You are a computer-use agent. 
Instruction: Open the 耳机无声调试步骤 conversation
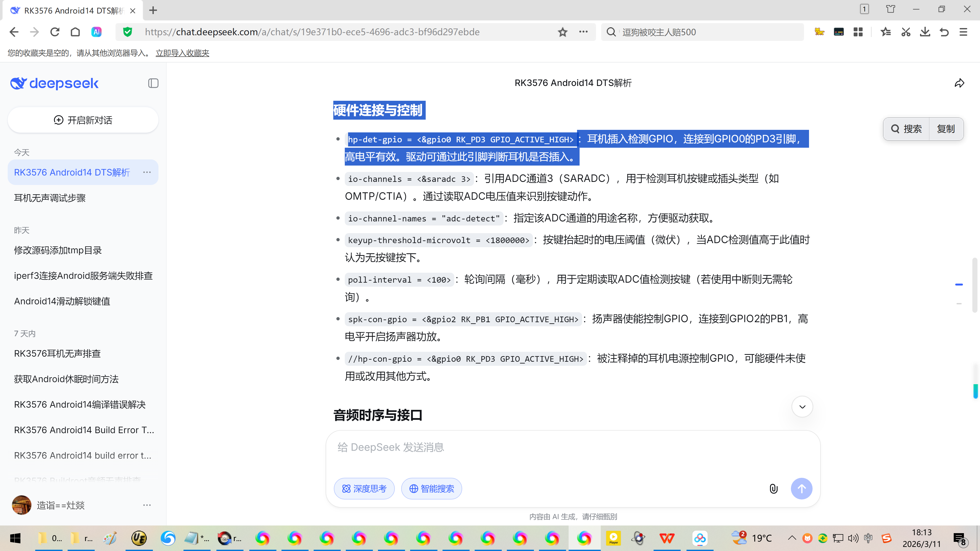point(50,198)
